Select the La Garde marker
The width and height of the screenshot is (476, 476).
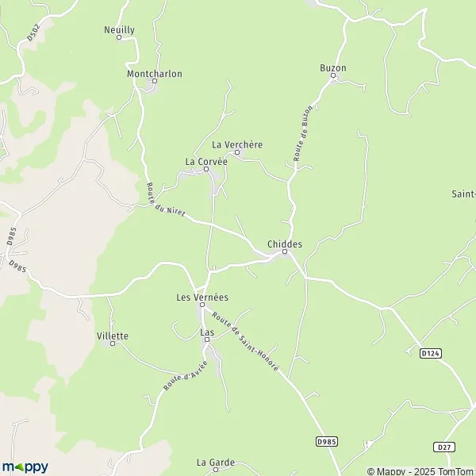pyautogui.click(x=216, y=470)
